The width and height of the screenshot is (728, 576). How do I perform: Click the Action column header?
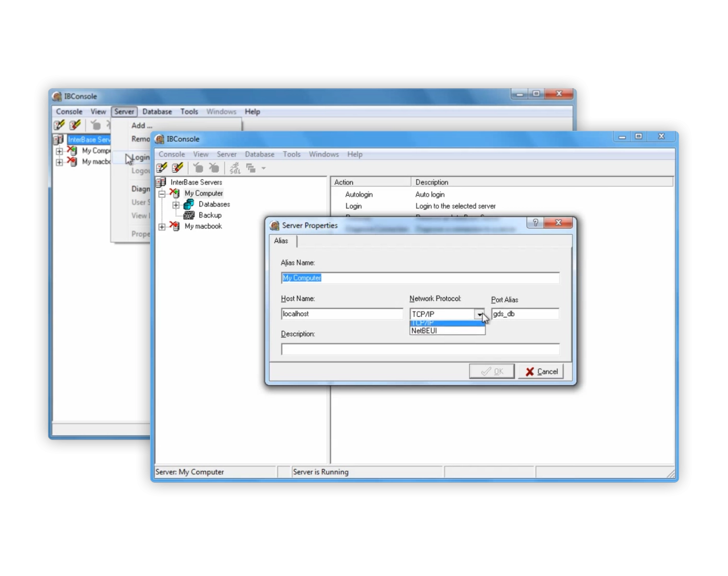[371, 182]
